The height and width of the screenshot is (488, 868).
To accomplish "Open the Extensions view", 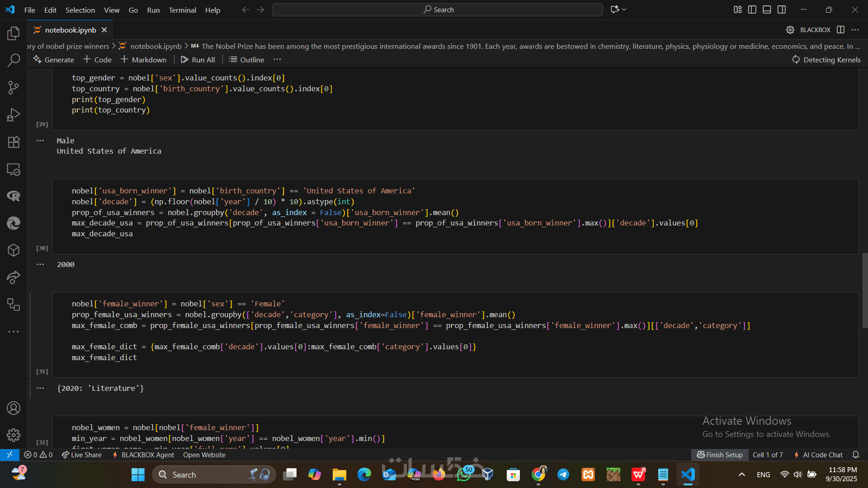I will [14, 142].
